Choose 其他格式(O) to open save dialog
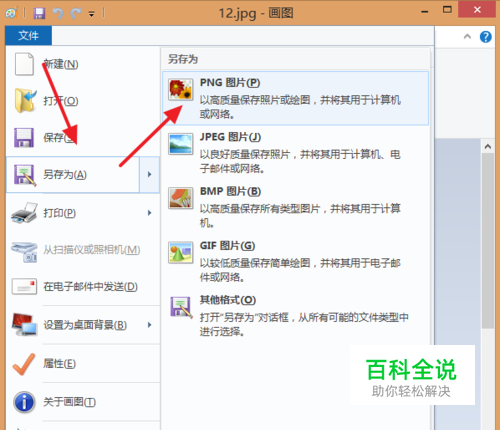 click(x=295, y=315)
